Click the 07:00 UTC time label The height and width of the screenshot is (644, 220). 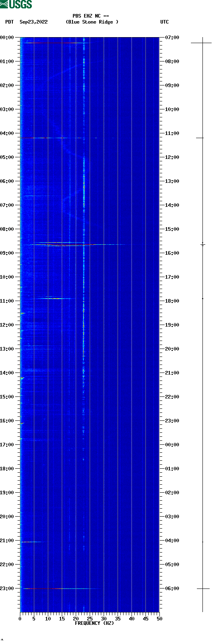pos(172,38)
